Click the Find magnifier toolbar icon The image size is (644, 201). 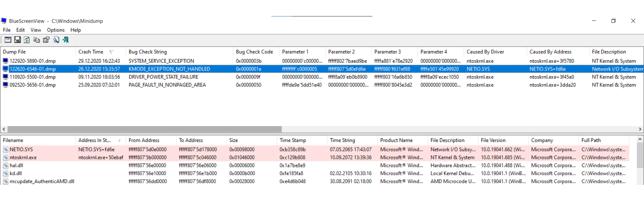point(56,40)
